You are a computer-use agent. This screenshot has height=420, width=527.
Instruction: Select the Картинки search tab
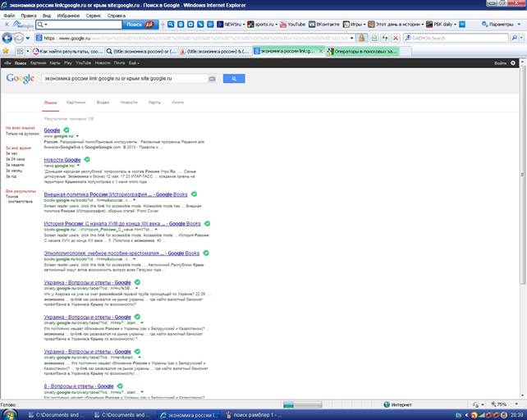(76, 103)
